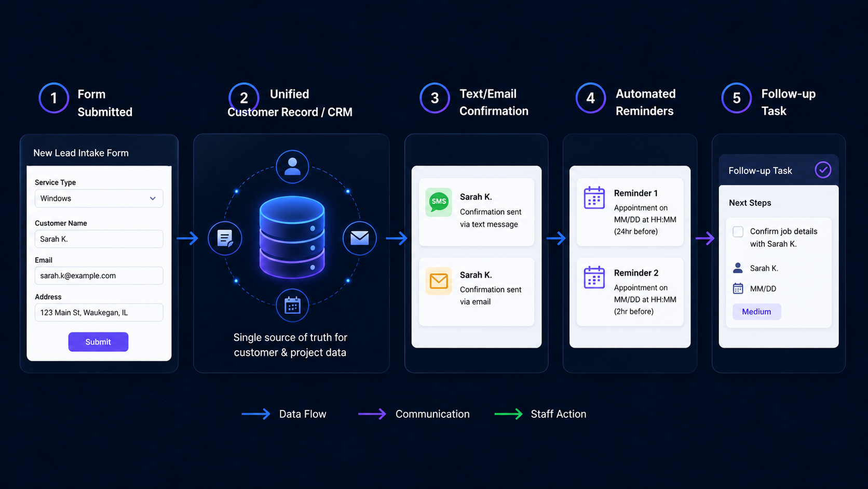Click 'Single source of truth for' caption text
Image resolution: width=868 pixels, height=489 pixels.
coord(290,337)
